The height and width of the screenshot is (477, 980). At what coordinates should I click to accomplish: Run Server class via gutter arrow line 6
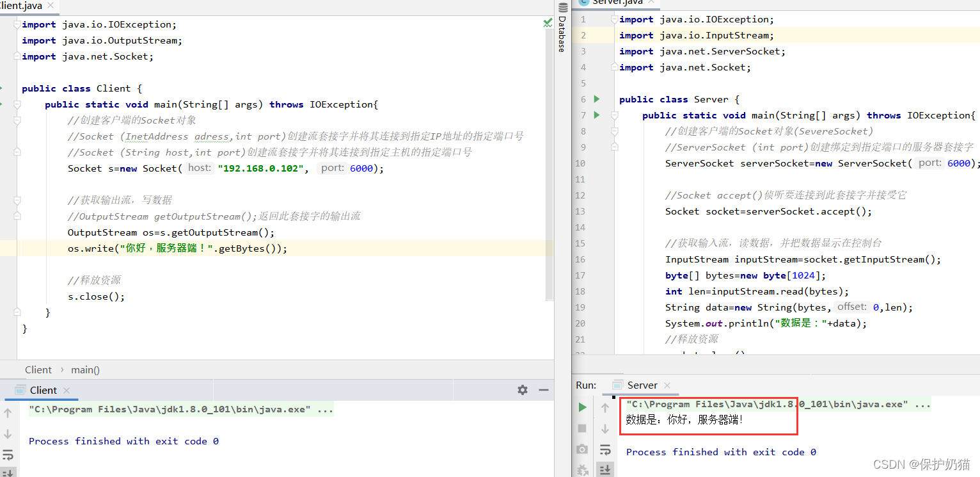coord(597,99)
